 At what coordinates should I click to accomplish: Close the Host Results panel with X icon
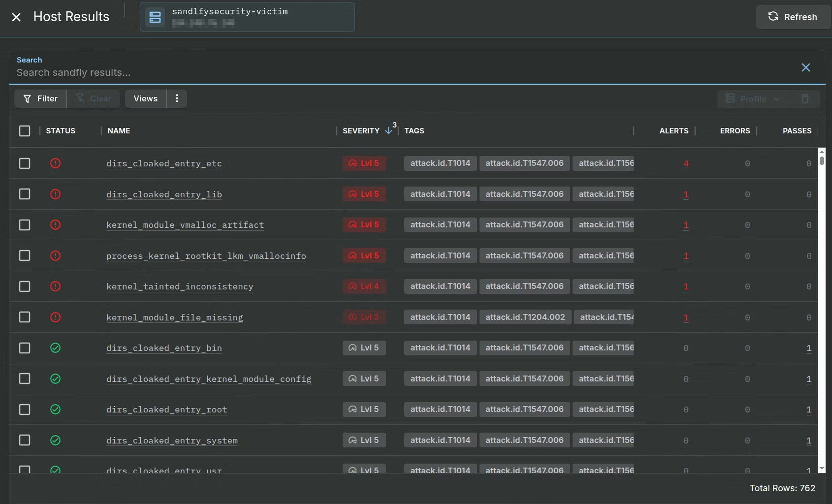[x=16, y=17]
